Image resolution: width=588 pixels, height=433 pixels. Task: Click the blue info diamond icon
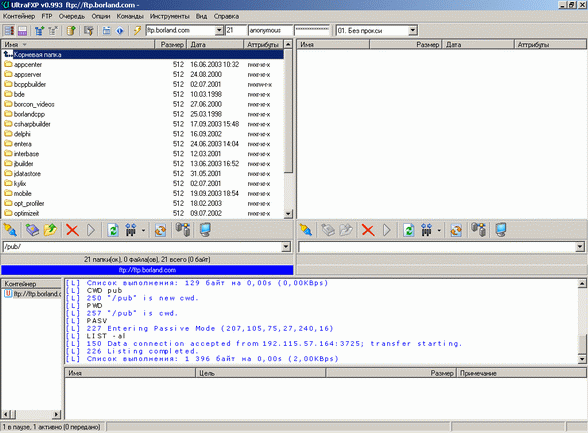(x=120, y=30)
